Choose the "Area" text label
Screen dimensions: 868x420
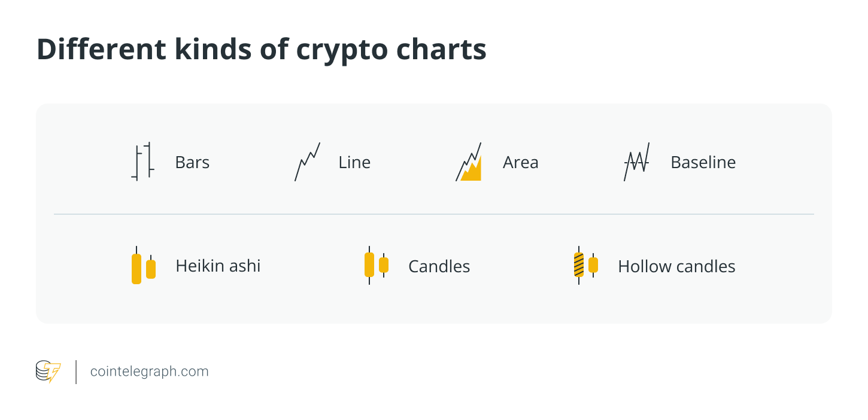(520, 163)
